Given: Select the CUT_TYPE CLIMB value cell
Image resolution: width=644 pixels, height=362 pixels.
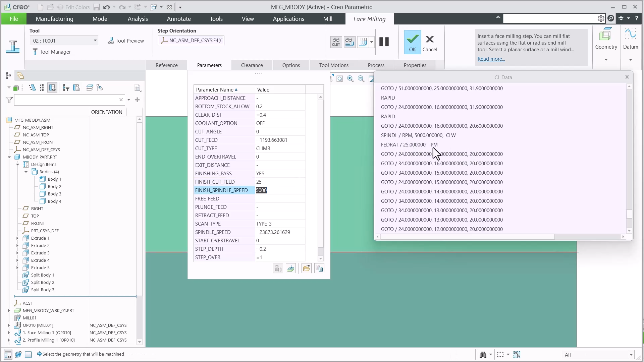Looking at the screenshot, I should click(x=280, y=148).
